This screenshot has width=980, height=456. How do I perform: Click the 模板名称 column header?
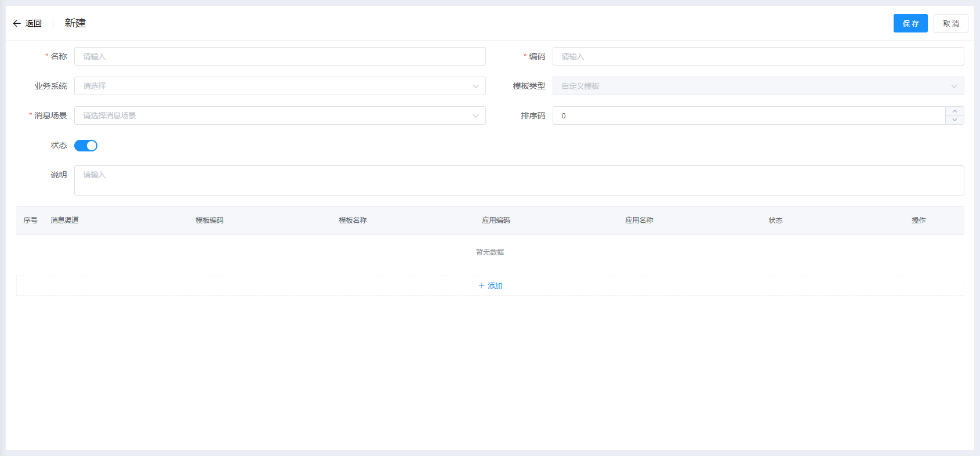(x=353, y=220)
